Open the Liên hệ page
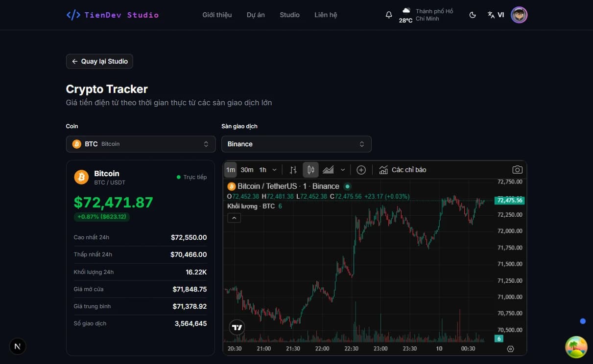The image size is (593, 364). pyautogui.click(x=326, y=15)
